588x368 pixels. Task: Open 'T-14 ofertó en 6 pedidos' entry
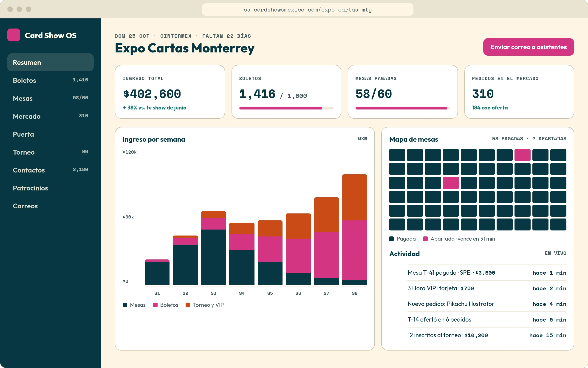click(x=487, y=319)
